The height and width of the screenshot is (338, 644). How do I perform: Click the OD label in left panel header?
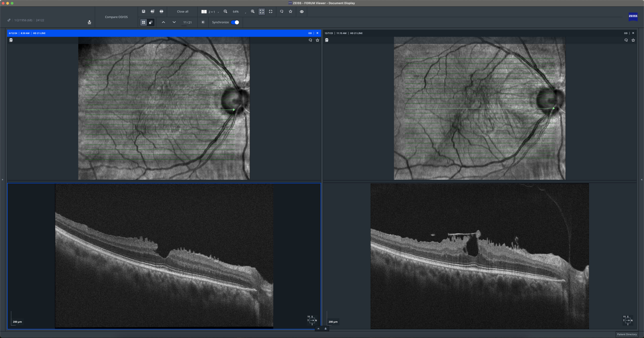[x=310, y=33]
